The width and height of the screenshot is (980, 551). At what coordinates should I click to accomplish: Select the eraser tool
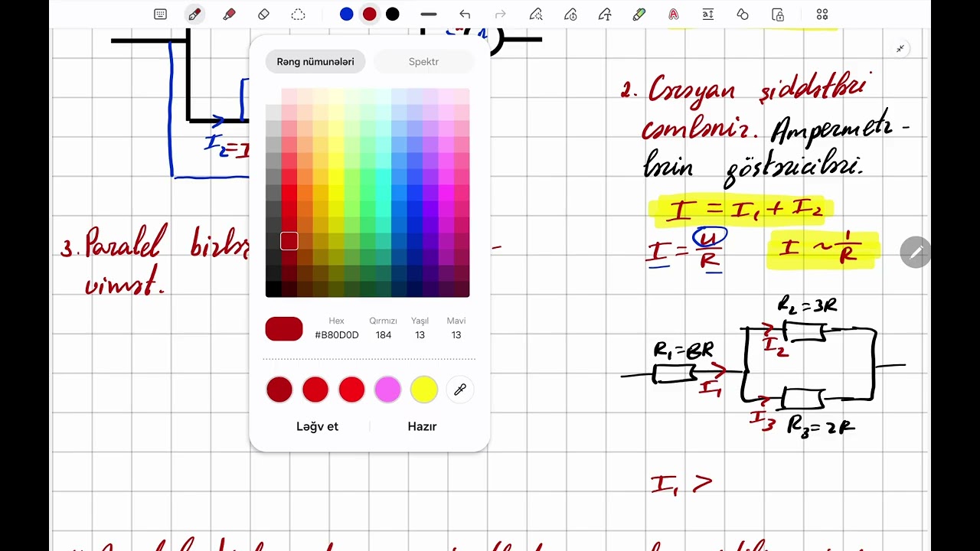click(263, 15)
